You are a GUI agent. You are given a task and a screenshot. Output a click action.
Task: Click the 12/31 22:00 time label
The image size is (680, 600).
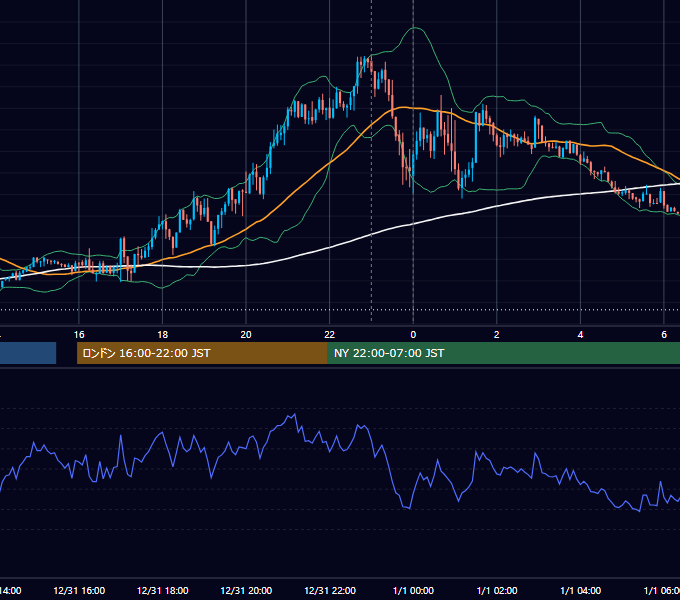[x=330, y=590]
